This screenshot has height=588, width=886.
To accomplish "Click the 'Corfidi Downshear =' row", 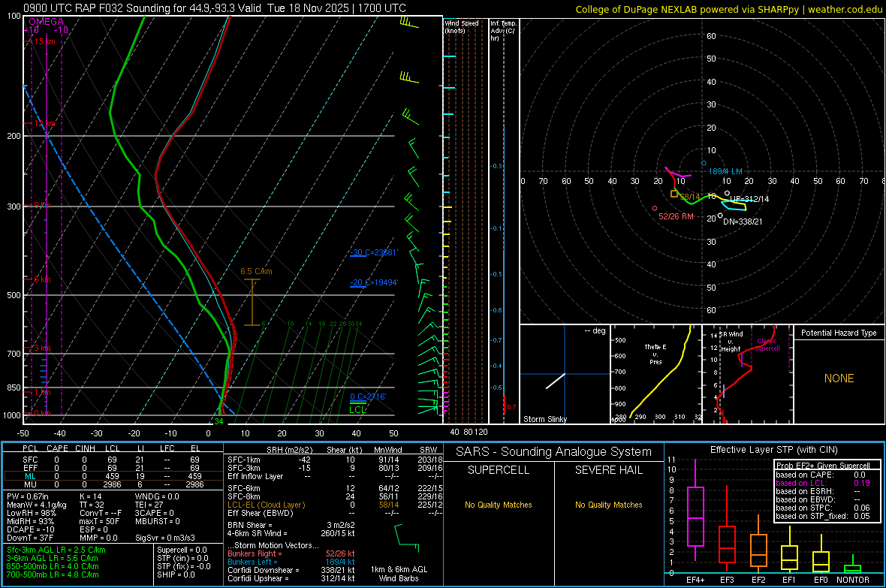I will tap(291, 570).
